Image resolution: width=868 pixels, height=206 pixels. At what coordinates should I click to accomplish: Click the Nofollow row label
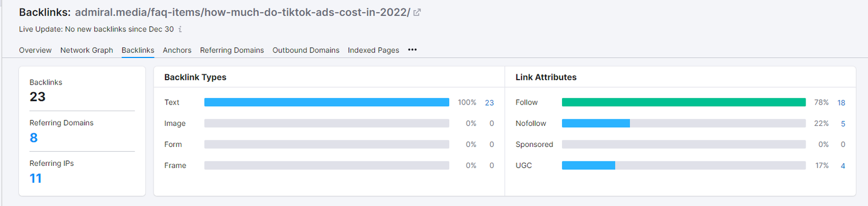[531, 124]
